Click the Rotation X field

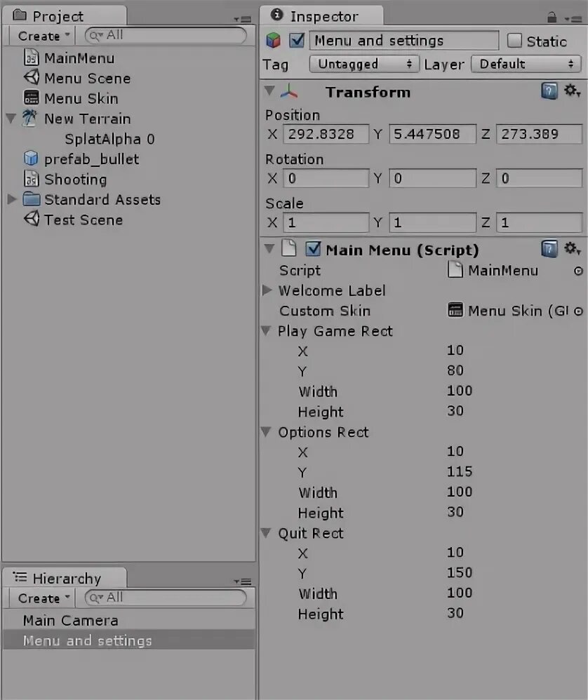[326, 178]
